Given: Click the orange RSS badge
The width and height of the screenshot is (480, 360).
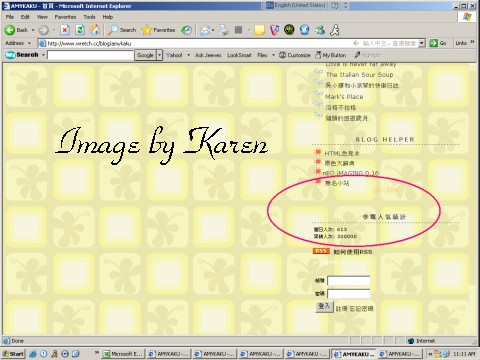Looking at the screenshot, I should coord(321,251).
